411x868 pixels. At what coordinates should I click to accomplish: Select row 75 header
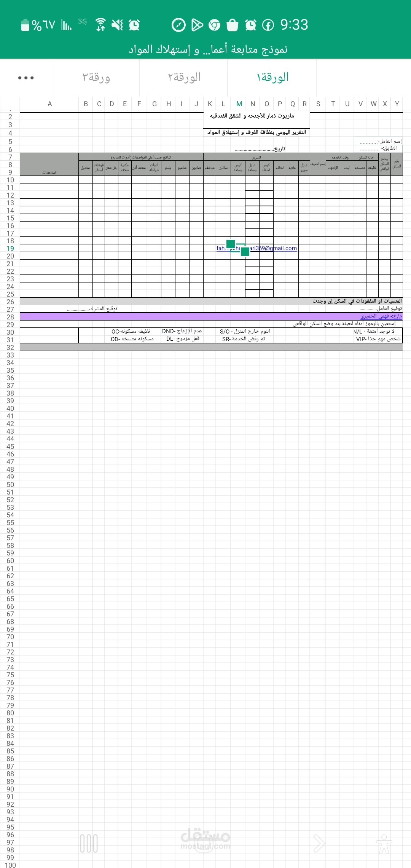[x=10, y=675]
